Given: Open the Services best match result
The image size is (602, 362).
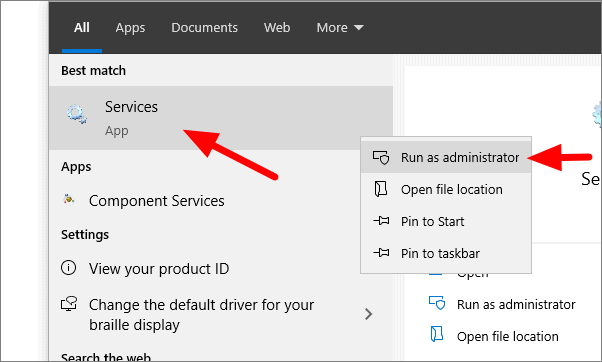Looking at the screenshot, I should [221, 118].
